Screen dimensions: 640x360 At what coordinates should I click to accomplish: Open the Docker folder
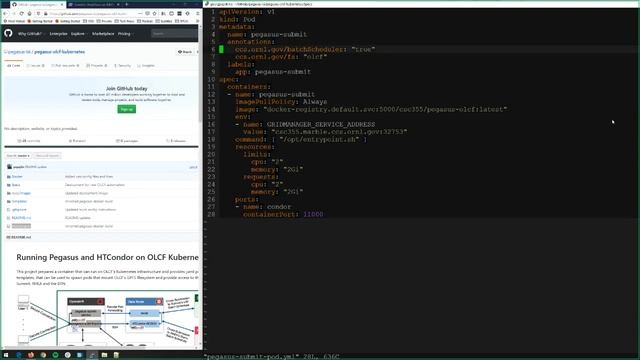[x=17, y=176]
